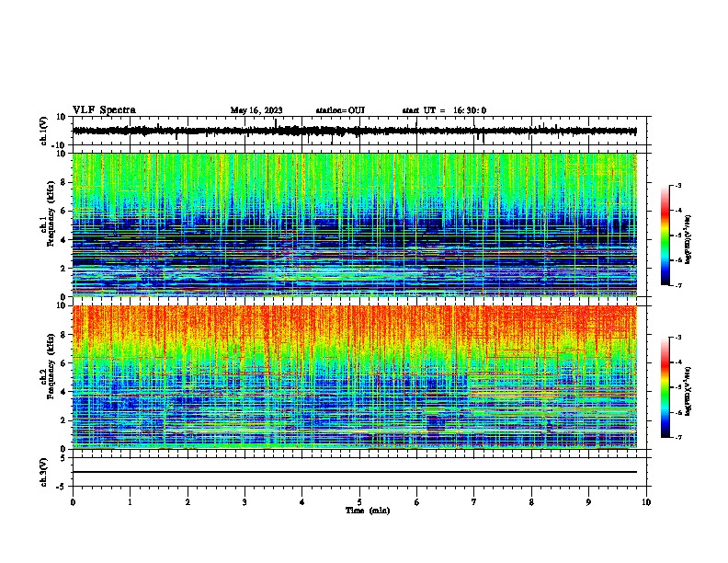Click the 'ch.3(V)' axis label
This screenshot has height=563, width=728.
pos(44,472)
